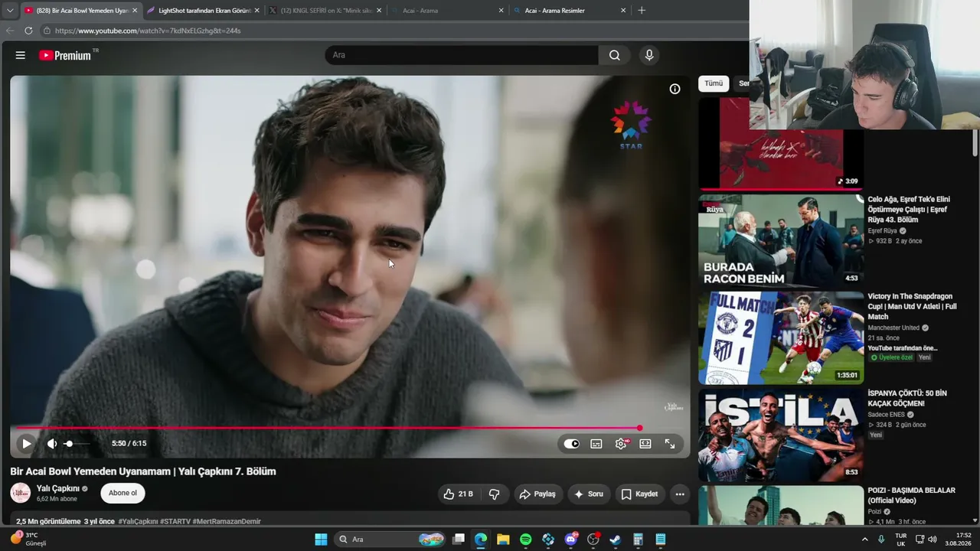
Task: Open the İSTİLA video thumbnail
Action: (781, 435)
